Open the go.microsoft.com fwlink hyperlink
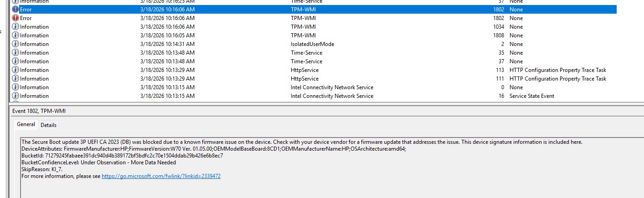The height and width of the screenshot is (198, 644). coord(161,176)
